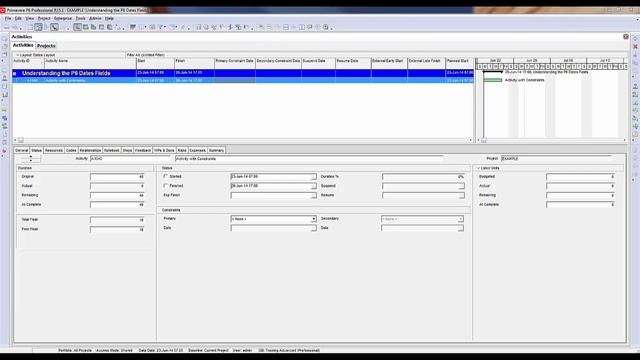Click the Filter funnel toolbar icon
This screenshot has height=360, width=640.
pyautogui.click(x=161, y=27)
